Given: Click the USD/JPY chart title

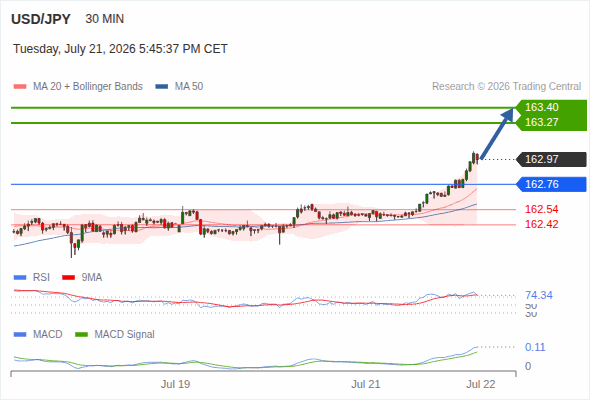Looking at the screenshot, I should [41, 19].
